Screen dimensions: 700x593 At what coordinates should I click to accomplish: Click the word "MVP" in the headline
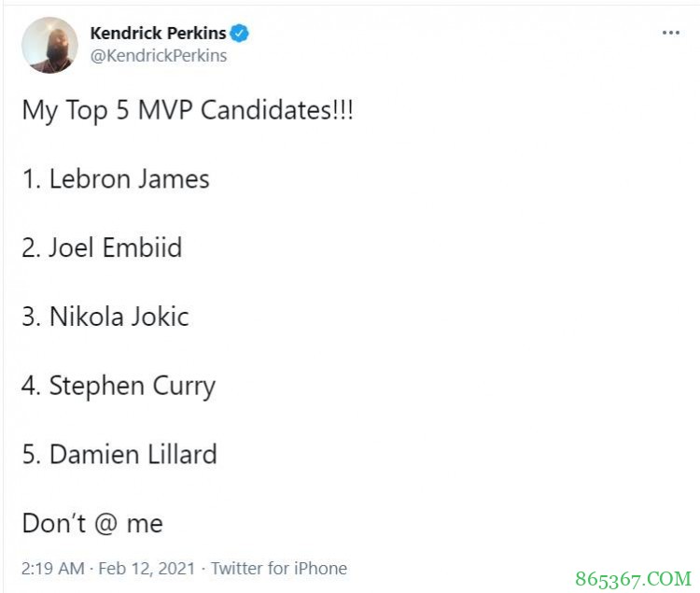(164, 110)
